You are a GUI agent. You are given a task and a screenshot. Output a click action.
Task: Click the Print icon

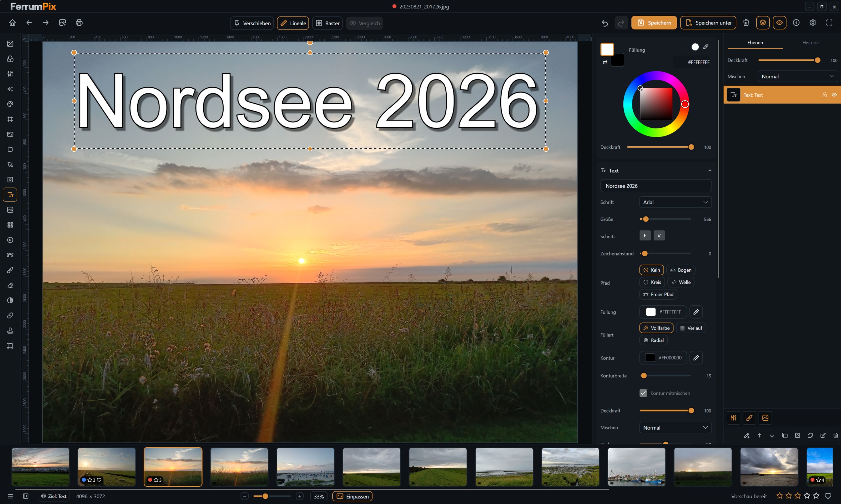click(x=79, y=23)
